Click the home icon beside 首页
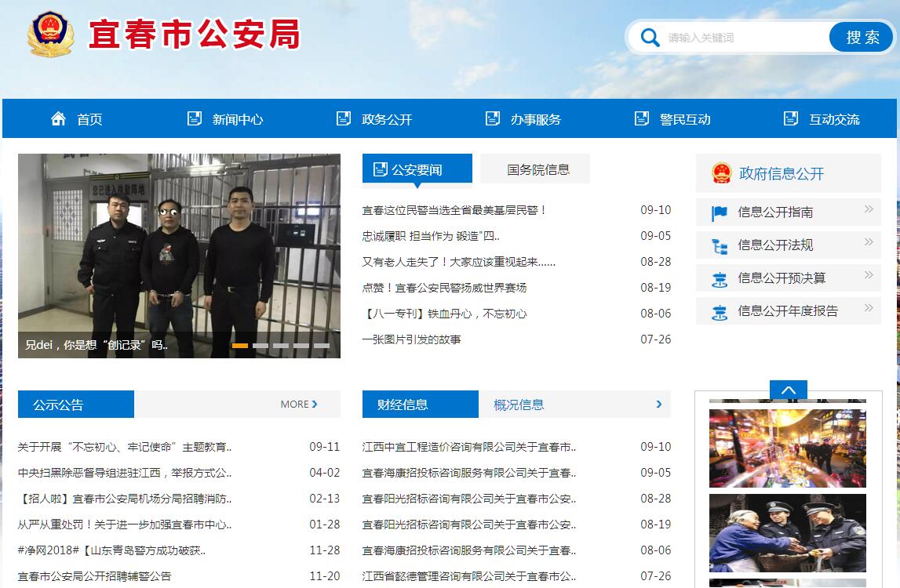Screen dimensions: 900x588 tap(58, 119)
